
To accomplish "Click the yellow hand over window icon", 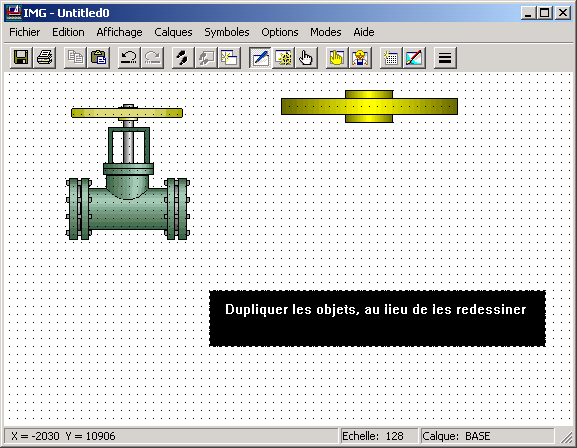I will [x=337, y=58].
